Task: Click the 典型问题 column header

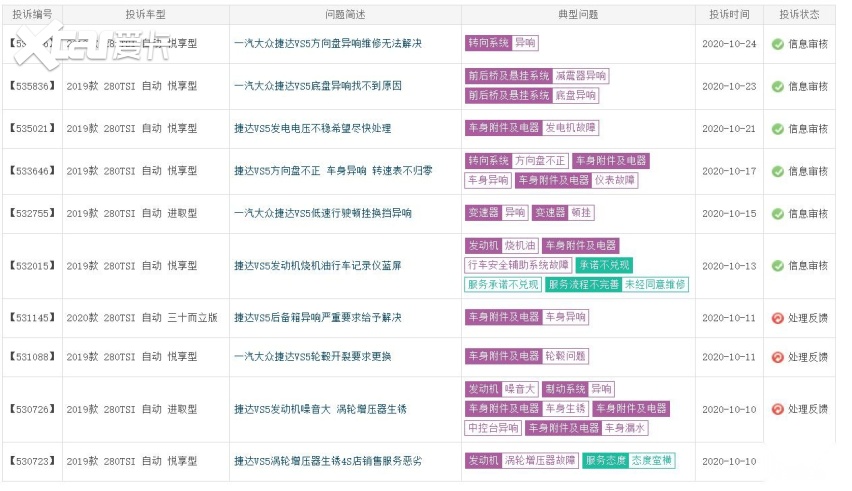Action: [x=577, y=15]
